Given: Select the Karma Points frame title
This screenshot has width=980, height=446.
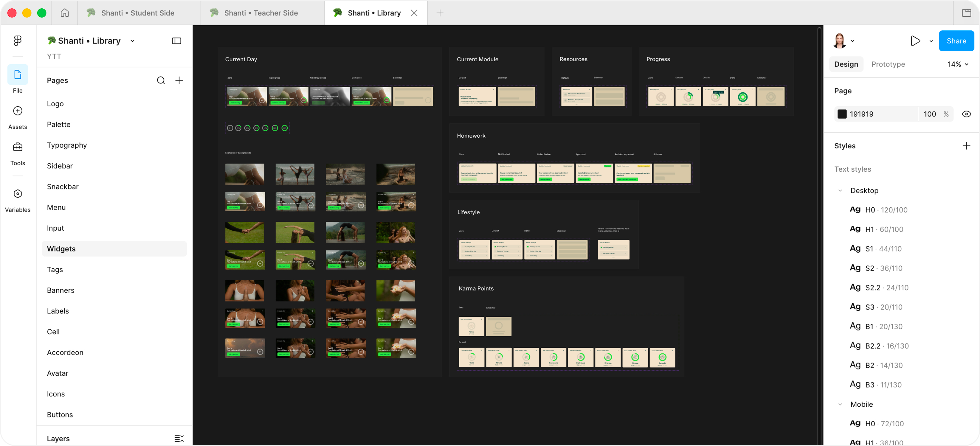Looking at the screenshot, I should (476, 289).
